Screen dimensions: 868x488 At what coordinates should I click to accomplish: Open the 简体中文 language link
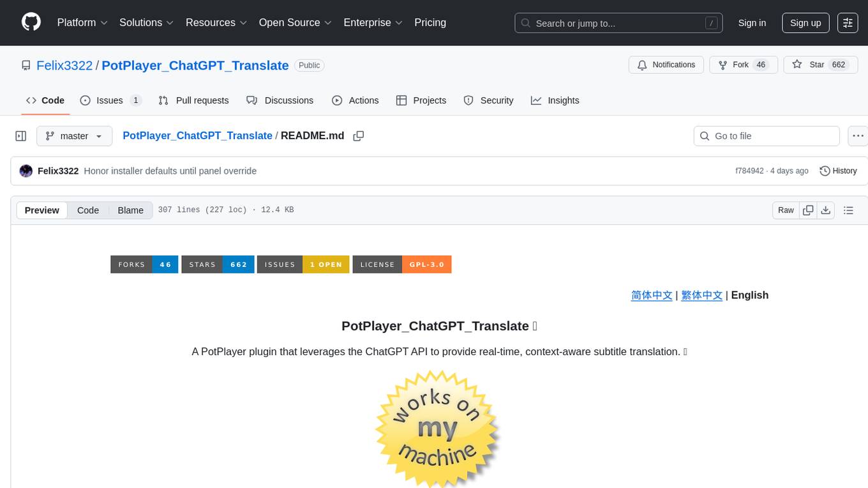tap(652, 295)
